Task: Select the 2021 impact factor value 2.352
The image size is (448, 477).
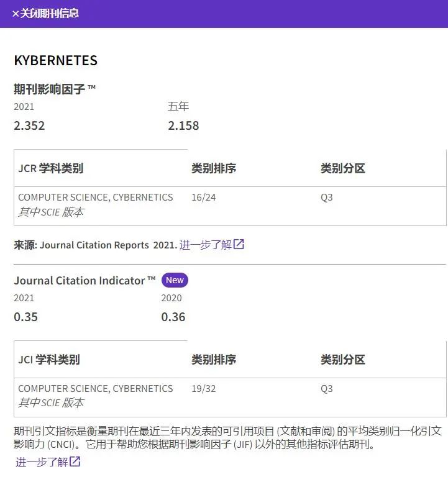Action: pyautogui.click(x=29, y=125)
